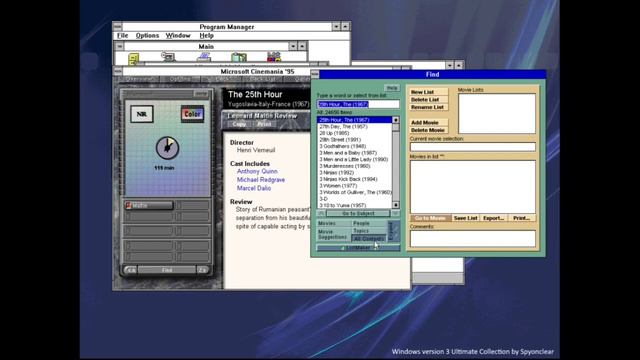The image size is (640, 360).
Task: Open the File menu in Program Manager
Action: click(x=122, y=36)
